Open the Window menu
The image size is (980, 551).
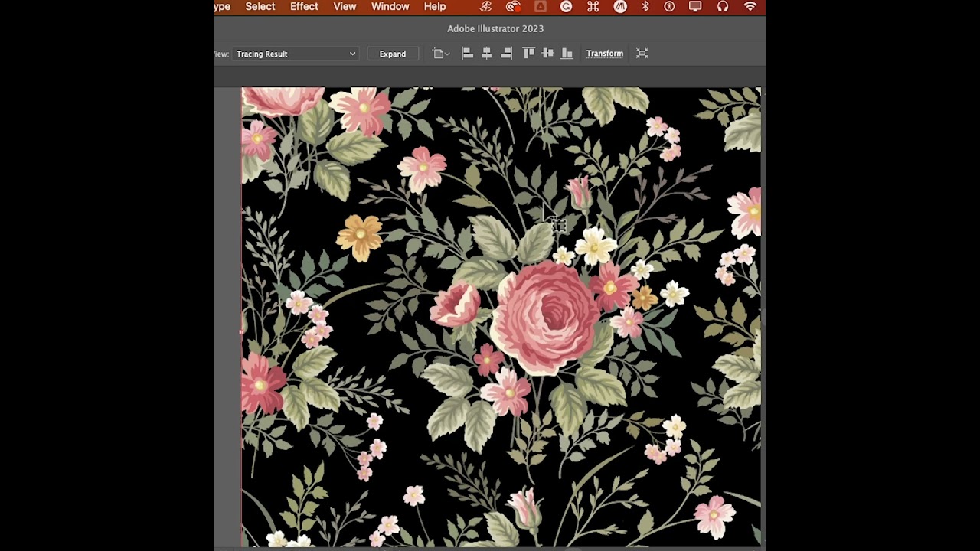[390, 7]
